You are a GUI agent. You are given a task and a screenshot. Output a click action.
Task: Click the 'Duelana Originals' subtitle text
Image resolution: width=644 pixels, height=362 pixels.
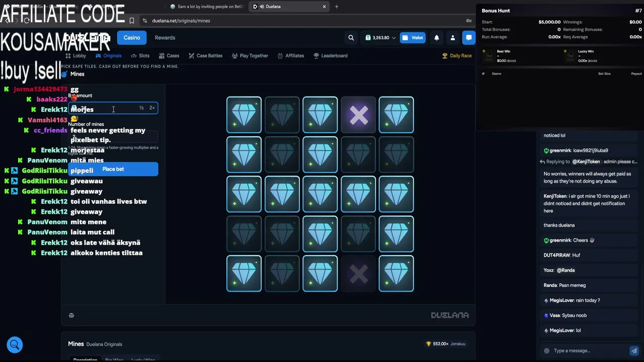coord(104,344)
